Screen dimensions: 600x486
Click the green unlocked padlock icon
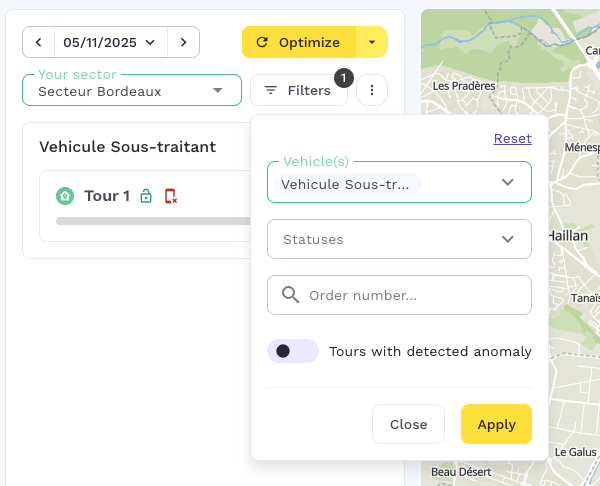(146, 196)
